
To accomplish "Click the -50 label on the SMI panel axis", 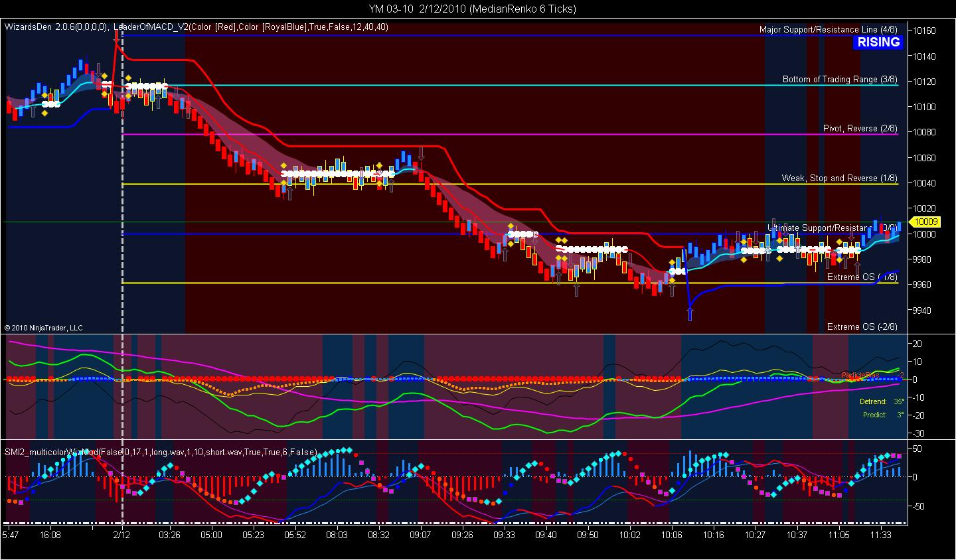I will 917,506.
